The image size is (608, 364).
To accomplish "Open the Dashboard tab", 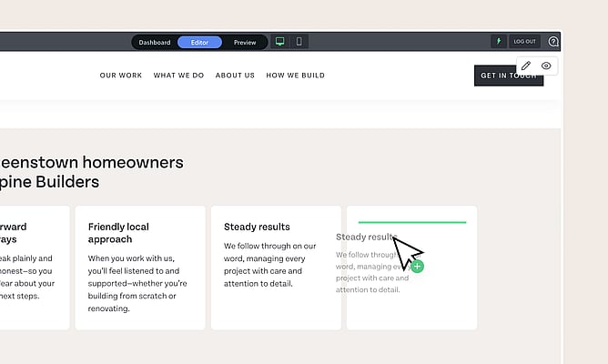I will pos(155,42).
